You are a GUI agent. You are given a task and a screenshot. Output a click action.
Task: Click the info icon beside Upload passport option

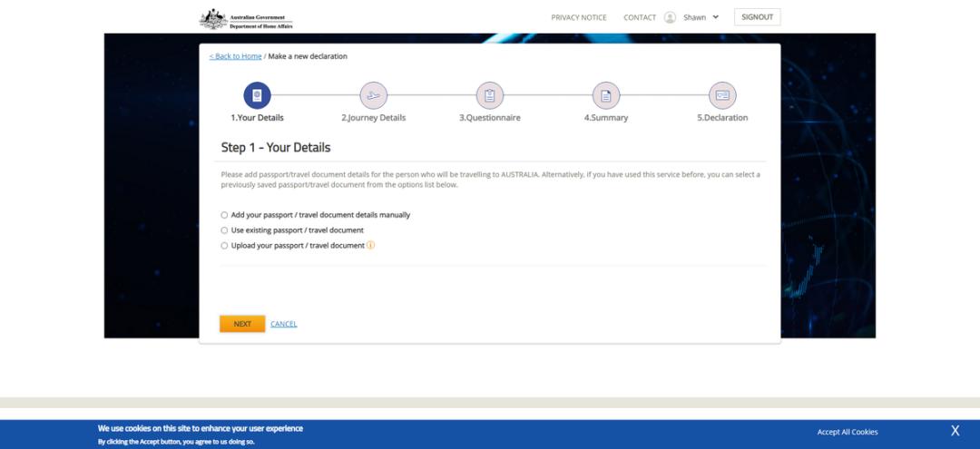(370, 245)
